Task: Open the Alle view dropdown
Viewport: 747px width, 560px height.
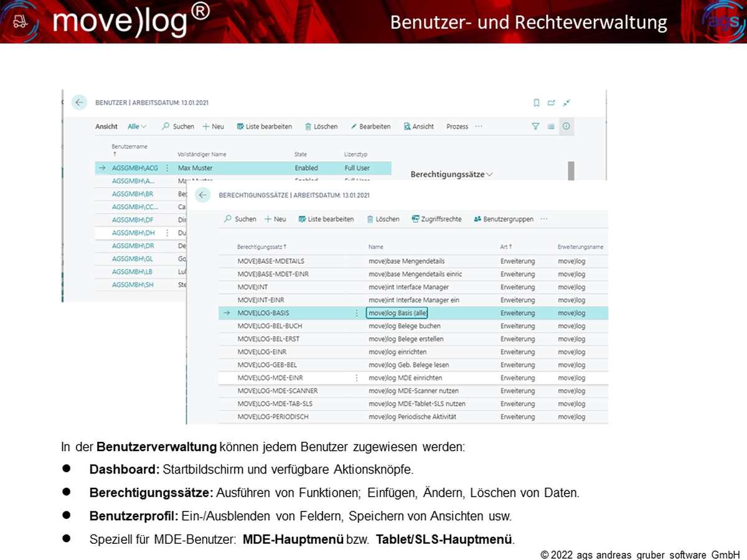Action: tap(137, 126)
